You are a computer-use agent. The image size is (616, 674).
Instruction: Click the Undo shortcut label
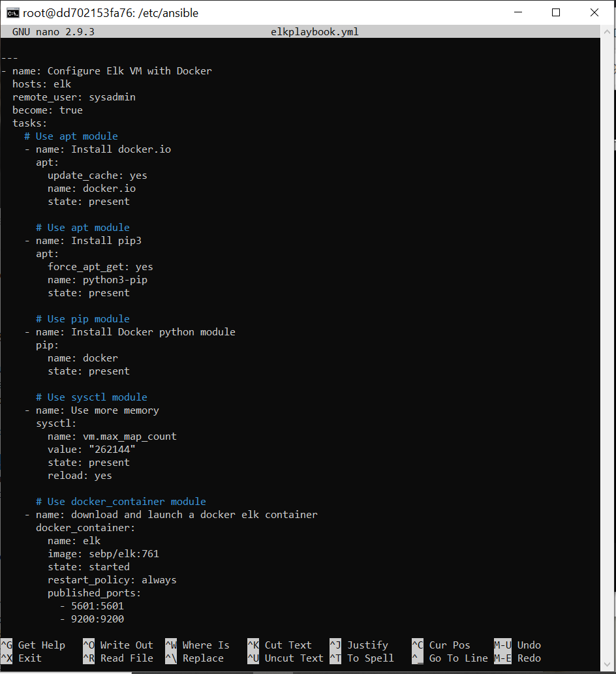pyautogui.click(x=529, y=645)
